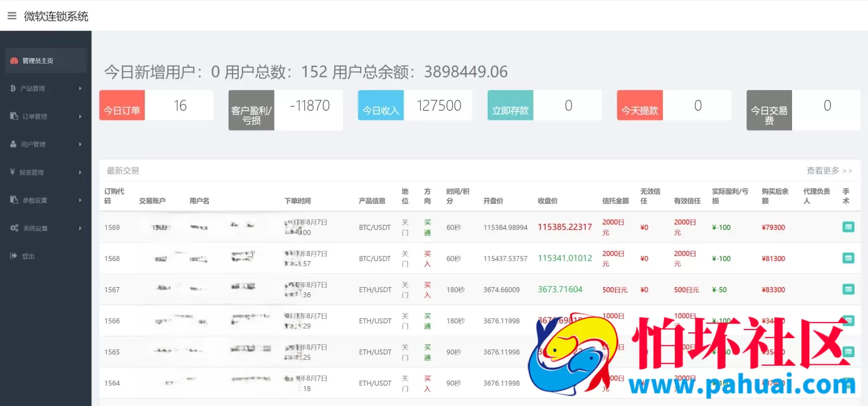Click order code 1568
Image resolution: width=868 pixels, height=406 pixels.
(112, 259)
